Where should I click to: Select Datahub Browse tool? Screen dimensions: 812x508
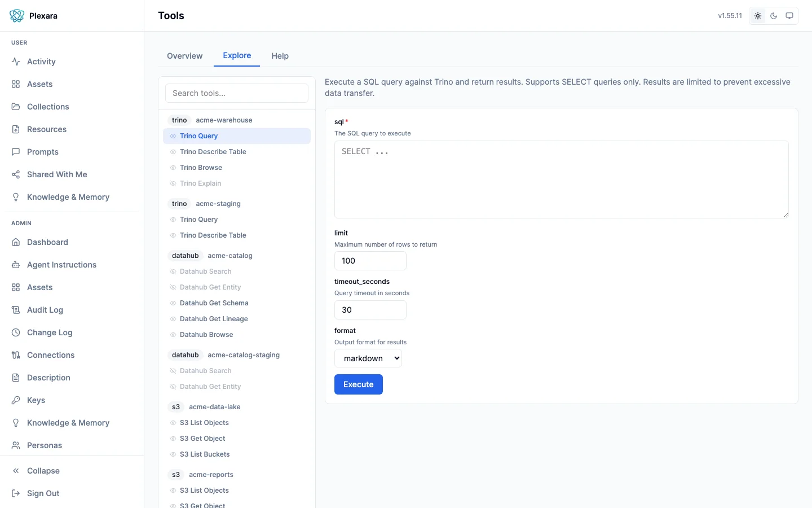237,335
